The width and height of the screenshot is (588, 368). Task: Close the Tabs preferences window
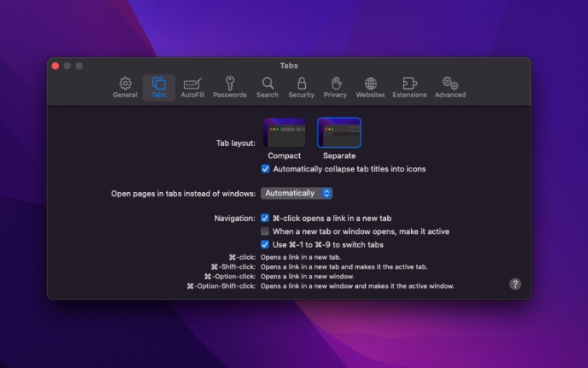click(55, 66)
